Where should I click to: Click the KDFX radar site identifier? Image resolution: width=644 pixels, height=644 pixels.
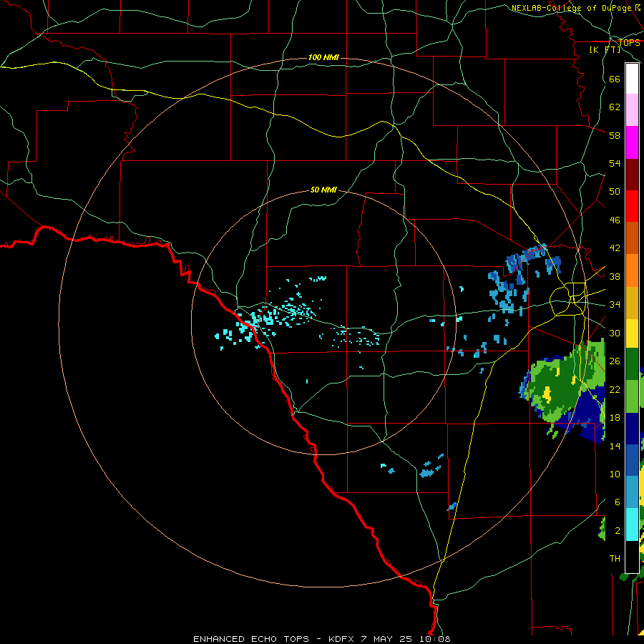[x=342, y=639]
